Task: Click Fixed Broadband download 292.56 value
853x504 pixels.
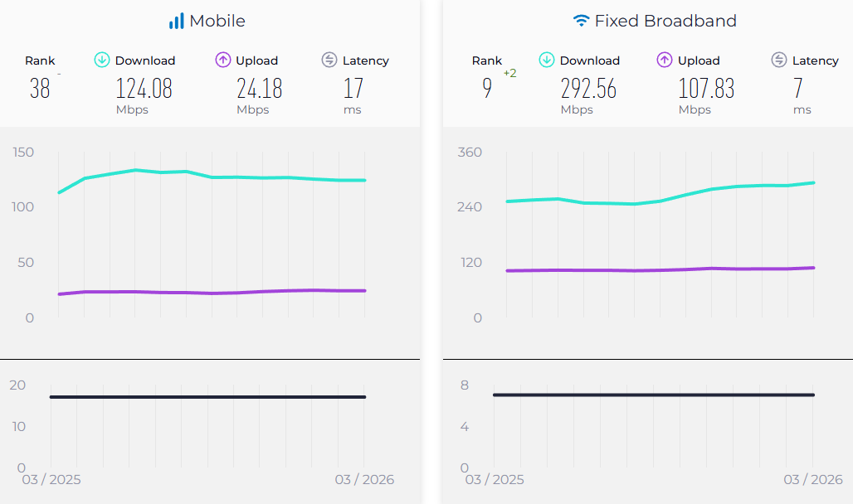Action: (588, 88)
